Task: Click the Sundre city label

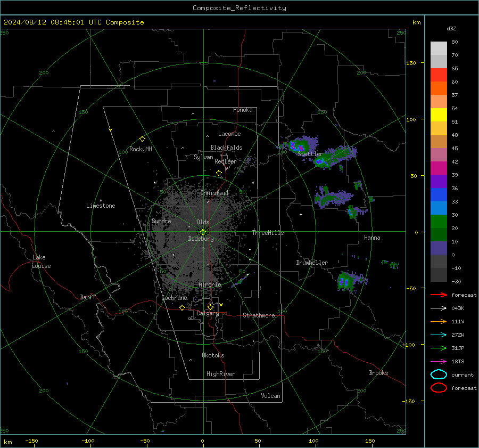Action: [161, 221]
